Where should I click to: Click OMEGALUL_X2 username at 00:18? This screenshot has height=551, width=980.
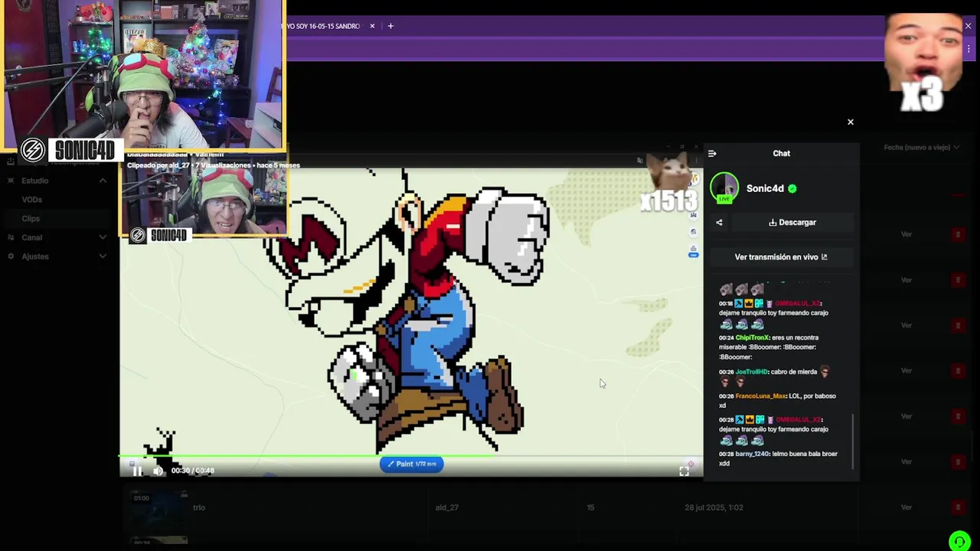(799, 304)
